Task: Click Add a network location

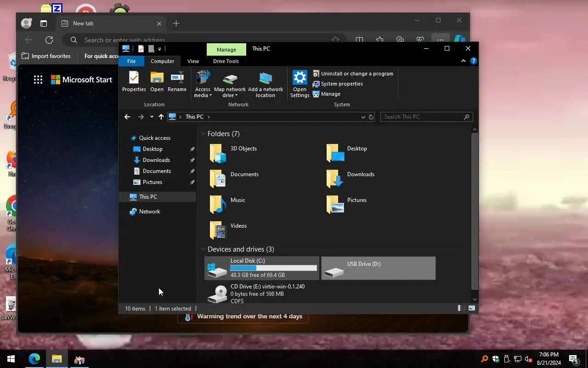Action: pyautogui.click(x=266, y=84)
